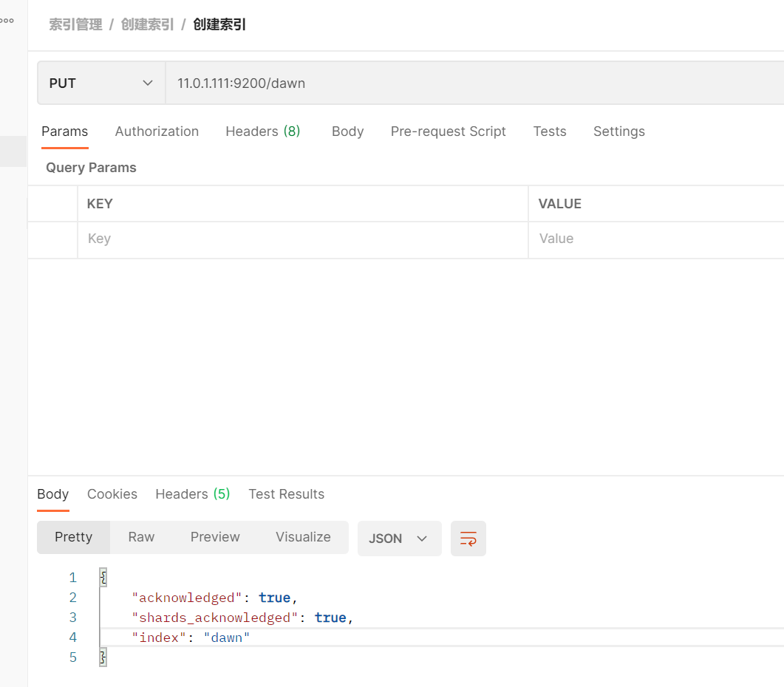Switch to Visualize response view
The image size is (784, 687).
click(303, 537)
